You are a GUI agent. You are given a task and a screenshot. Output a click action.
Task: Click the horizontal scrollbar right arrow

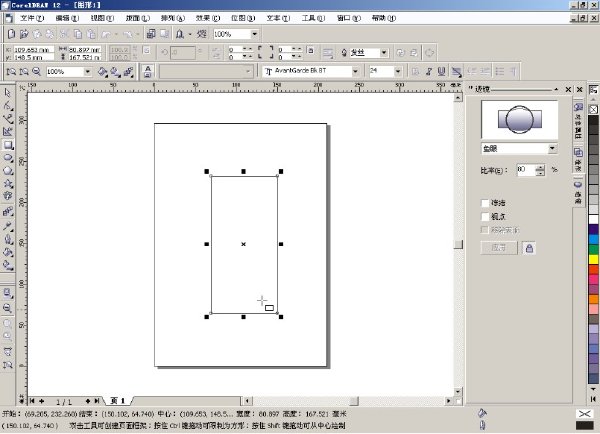[x=449, y=401]
